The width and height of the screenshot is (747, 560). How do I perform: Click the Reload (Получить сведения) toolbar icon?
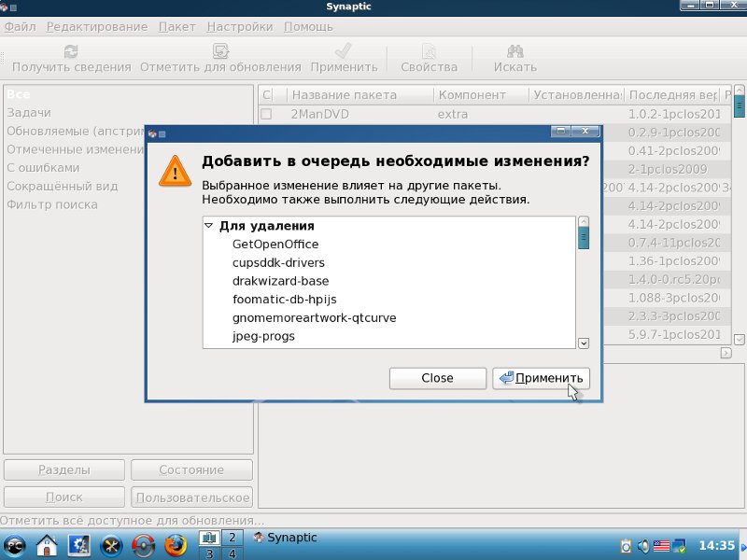[x=71, y=51]
